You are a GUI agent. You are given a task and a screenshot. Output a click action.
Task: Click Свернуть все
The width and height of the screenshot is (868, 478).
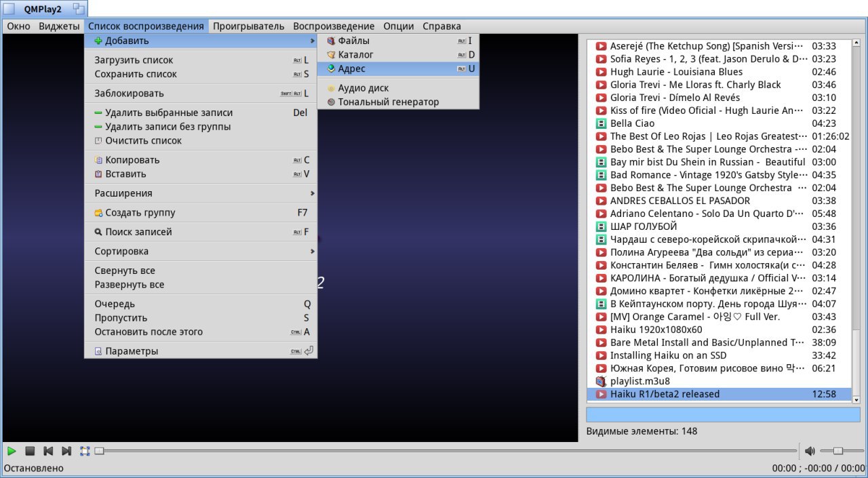click(201, 271)
